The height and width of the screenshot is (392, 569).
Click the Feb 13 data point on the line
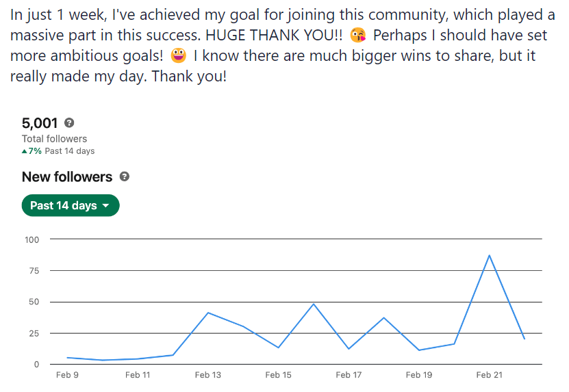click(207, 313)
